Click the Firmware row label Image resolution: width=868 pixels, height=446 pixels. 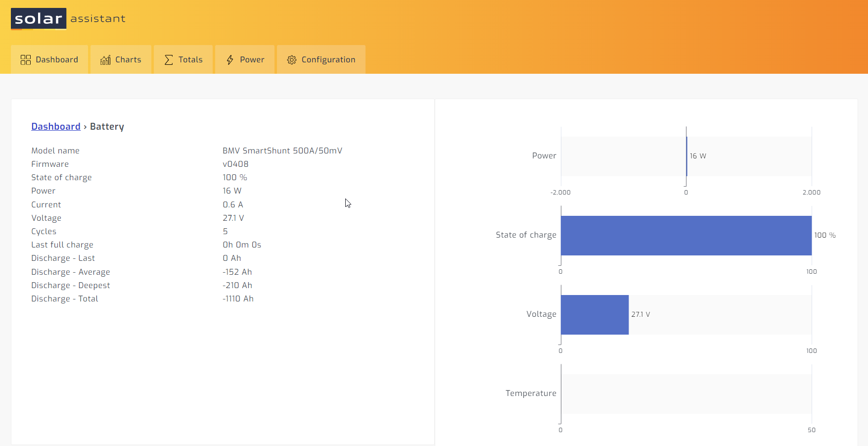point(50,164)
